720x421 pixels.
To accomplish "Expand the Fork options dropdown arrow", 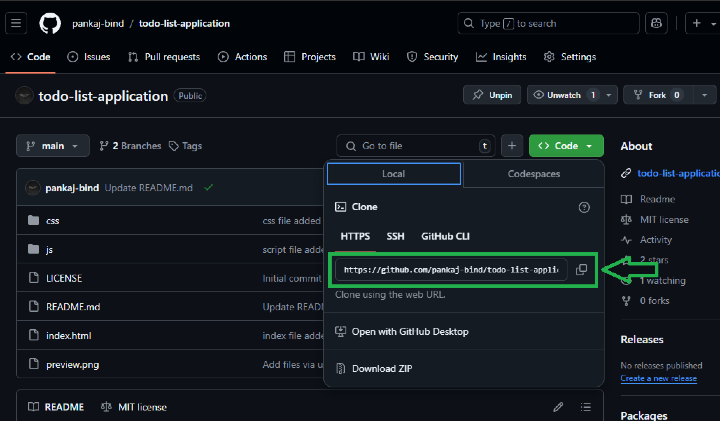I will pyautogui.click(x=706, y=95).
